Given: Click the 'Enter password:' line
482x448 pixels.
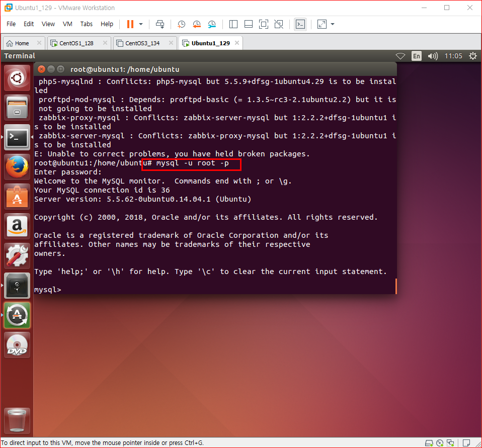Looking at the screenshot, I should (67, 172).
